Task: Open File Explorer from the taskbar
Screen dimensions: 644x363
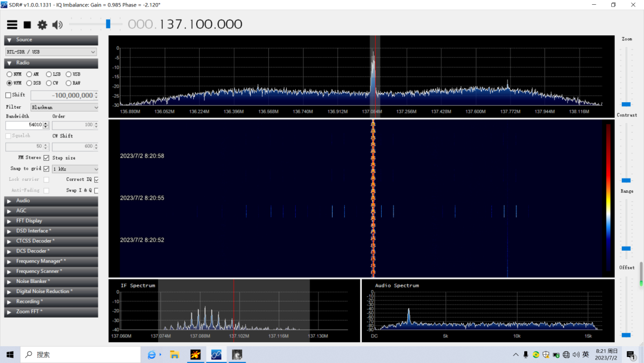Action: coord(174,355)
